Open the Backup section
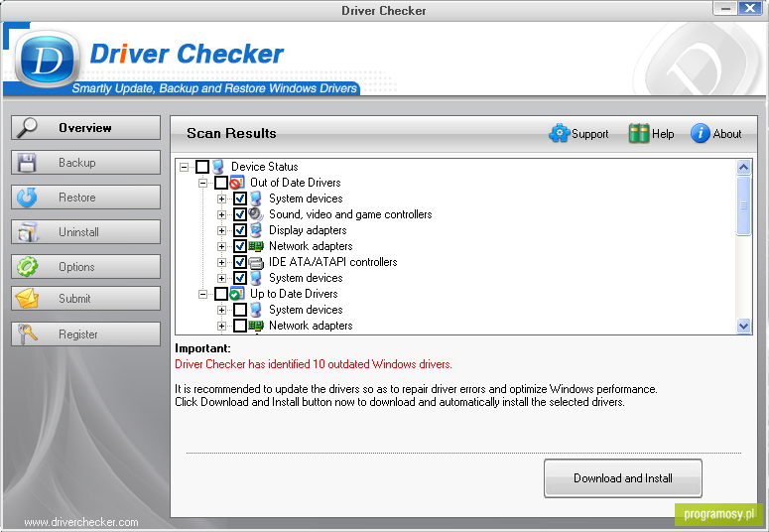The image size is (769, 532). [x=85, y=163]
